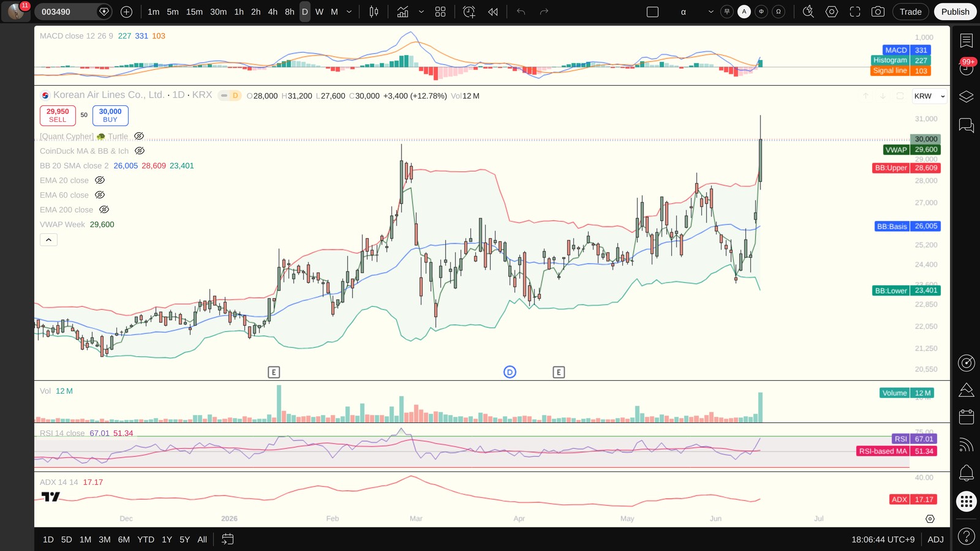Viewport: 980px width, 551px height.
Task: Open quick search lightning magnifier icon
Action: [x=809, y=12]
